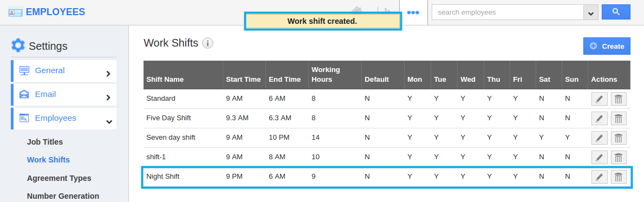Open the Email settings section
This screenshot has height=202, width=644.
coord(64,95)
